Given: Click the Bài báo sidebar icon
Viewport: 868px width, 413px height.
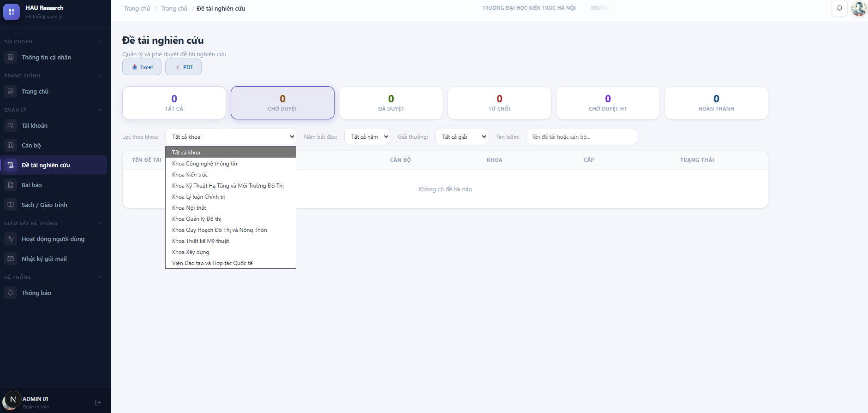Looking at the screenshot, I should (x=11, y=185).
